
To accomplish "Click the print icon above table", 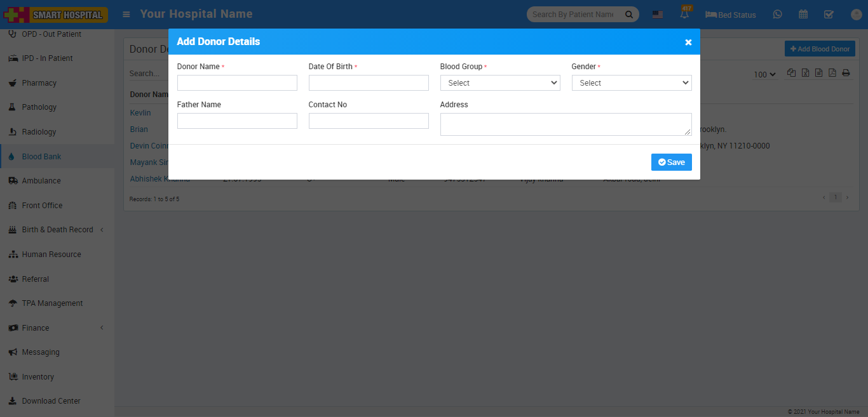I will pyautogui.click(x=846, y=73).
